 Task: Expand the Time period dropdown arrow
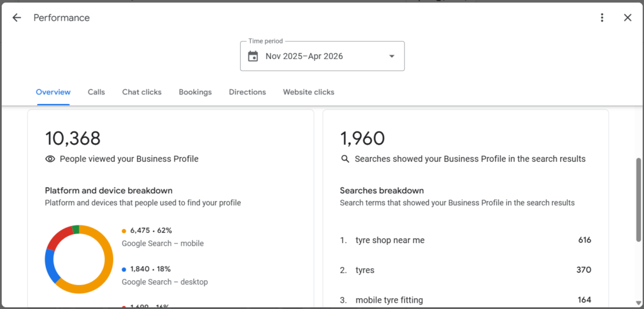[392, 56]
